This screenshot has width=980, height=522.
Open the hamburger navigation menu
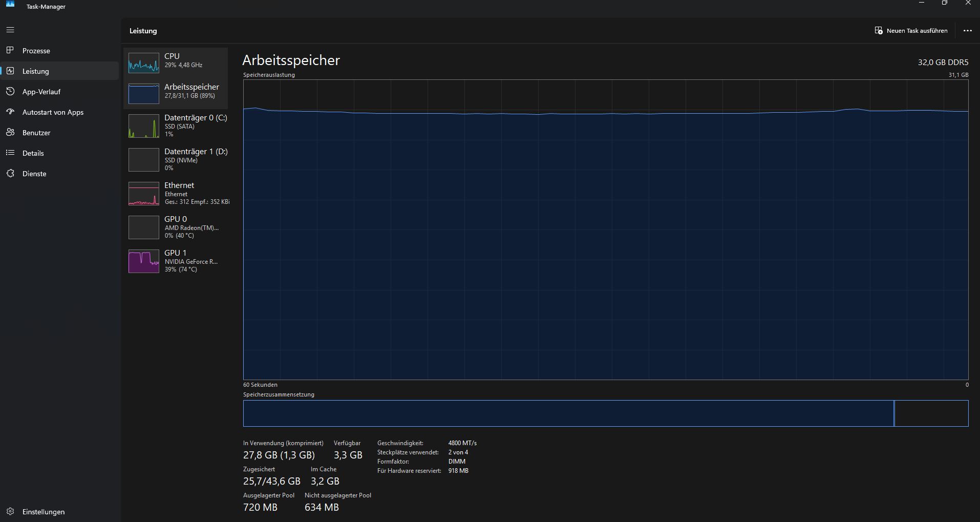point(10,30)
